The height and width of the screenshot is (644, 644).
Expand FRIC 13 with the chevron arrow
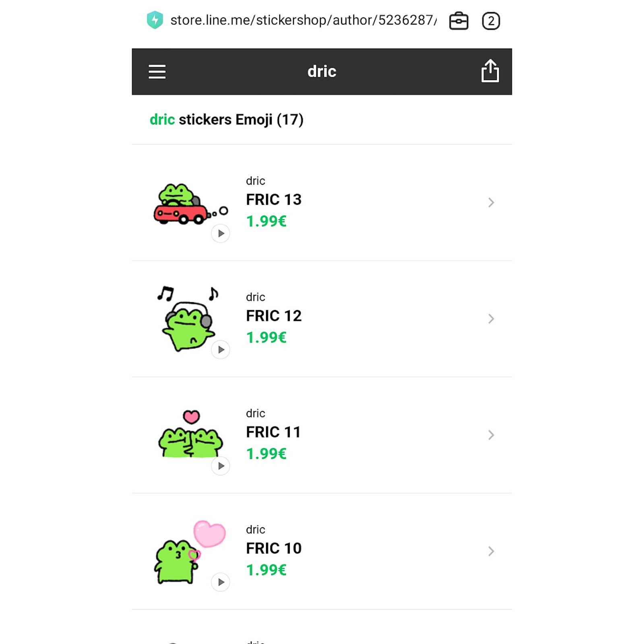(x=491, y=202)
